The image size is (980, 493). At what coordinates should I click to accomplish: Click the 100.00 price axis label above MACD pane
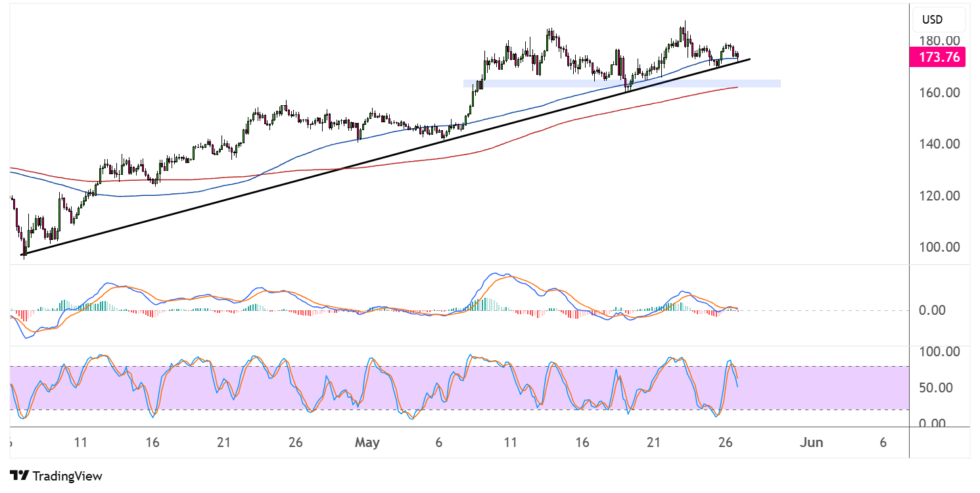tap(939, 247)
